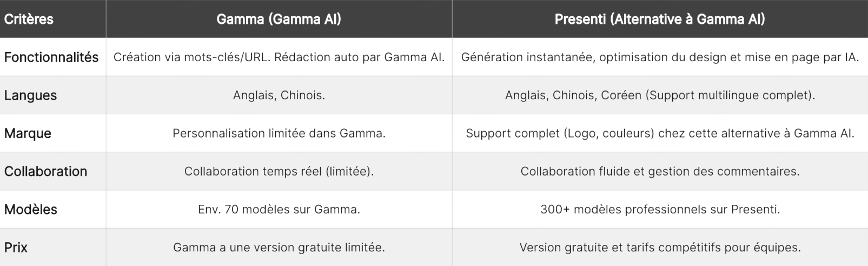The height and width of the screenshot is (266, 868).
Task: Click the "Prix" row label
Action: coord(16,248)
